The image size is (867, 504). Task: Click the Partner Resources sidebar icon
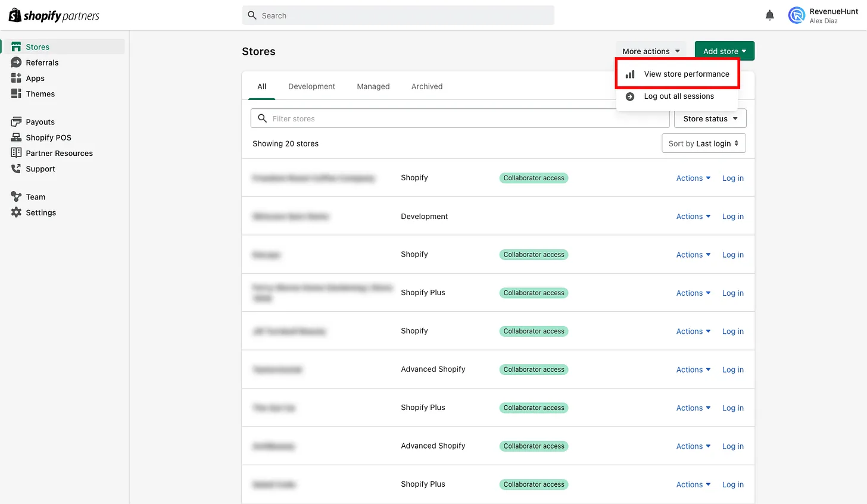[16, 153]
